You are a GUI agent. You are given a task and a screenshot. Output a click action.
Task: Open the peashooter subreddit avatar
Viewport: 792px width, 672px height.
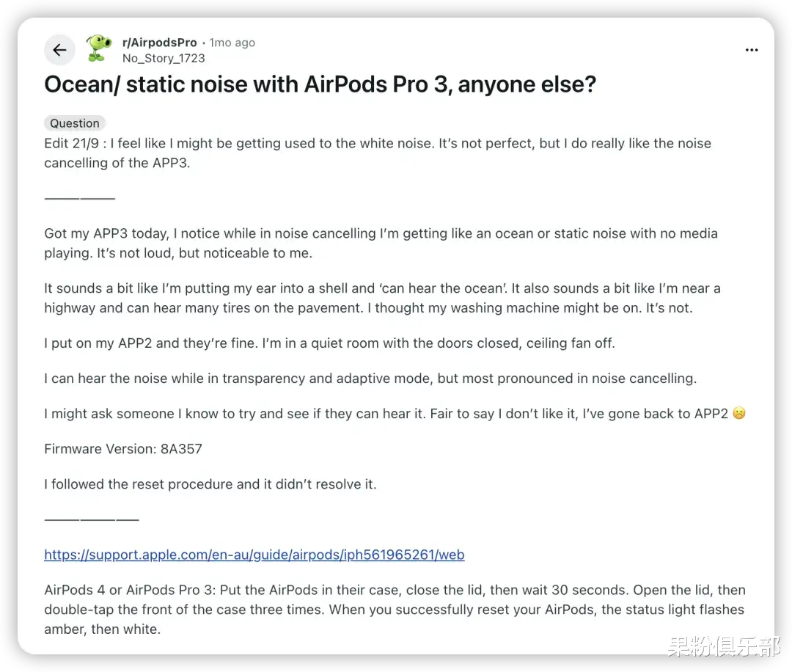[x=99, y=49]
